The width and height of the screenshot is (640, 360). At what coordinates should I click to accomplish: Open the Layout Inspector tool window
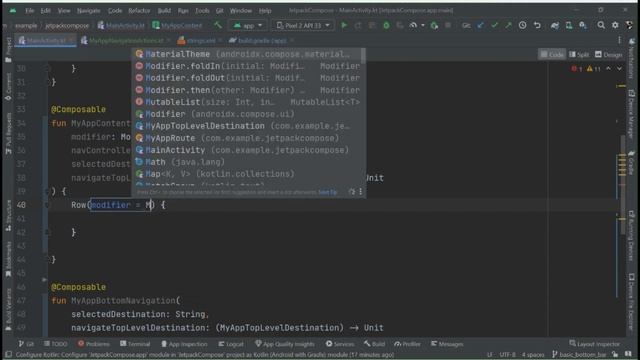[595, 344]
